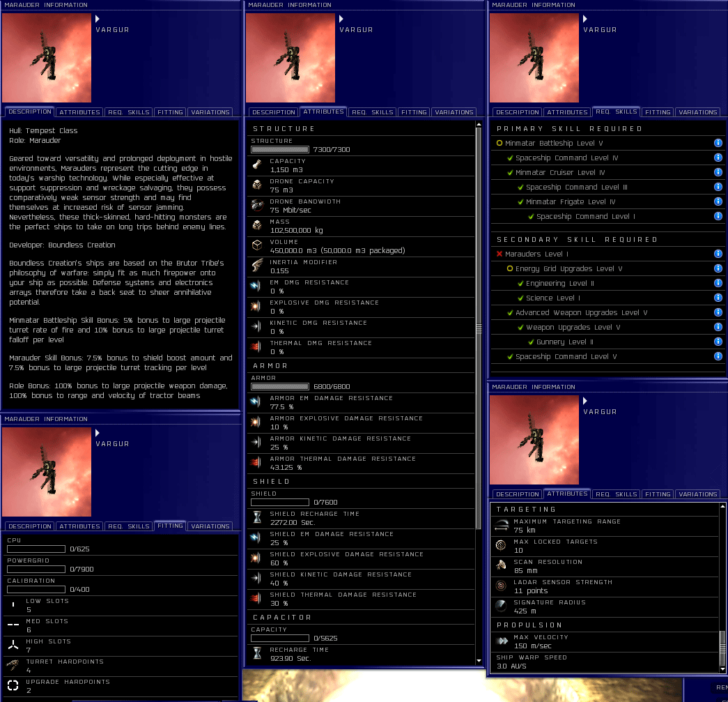Screen dimensions: 728x702
Task: Click the Inertia Modifier wing icon
Action: pyautogui.click(x=257, y=266)
